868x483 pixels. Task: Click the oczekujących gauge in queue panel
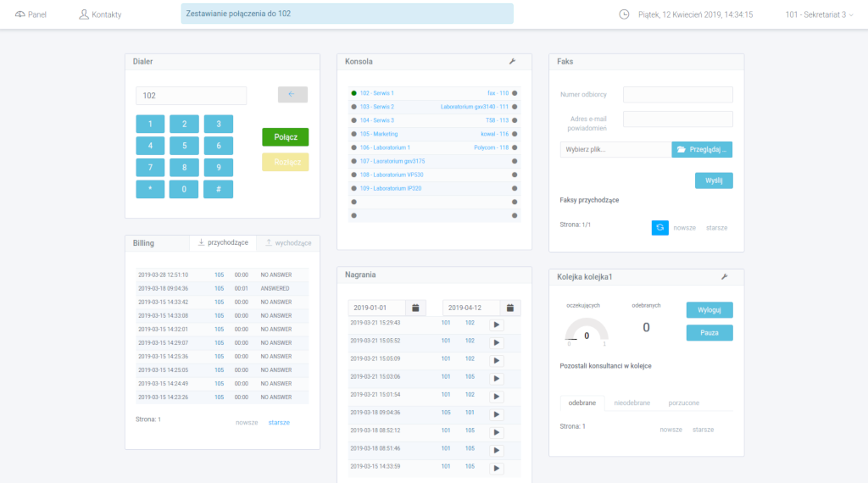pos(587,331)
